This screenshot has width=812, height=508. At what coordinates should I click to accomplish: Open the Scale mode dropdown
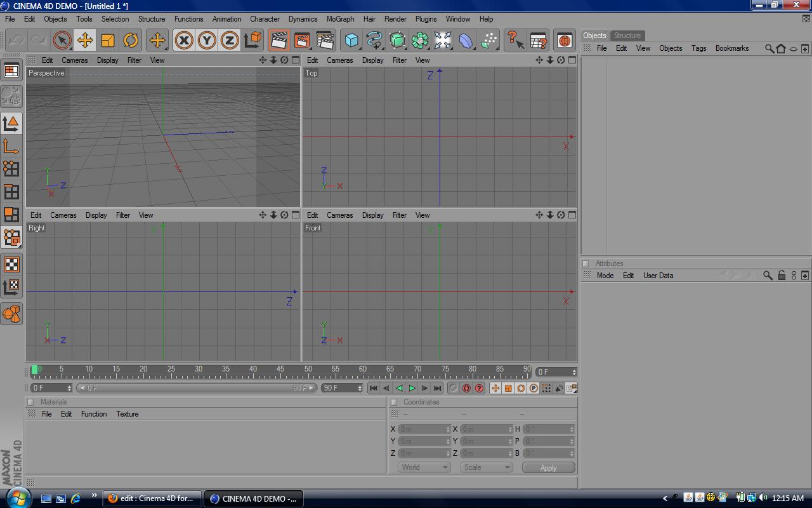click(487, 467)
